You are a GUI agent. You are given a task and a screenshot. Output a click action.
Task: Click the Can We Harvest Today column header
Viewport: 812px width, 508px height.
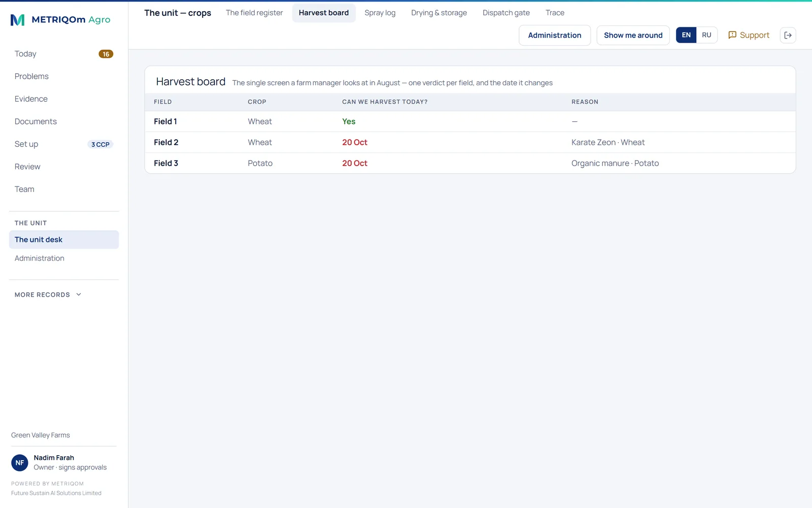coord(385,102)
